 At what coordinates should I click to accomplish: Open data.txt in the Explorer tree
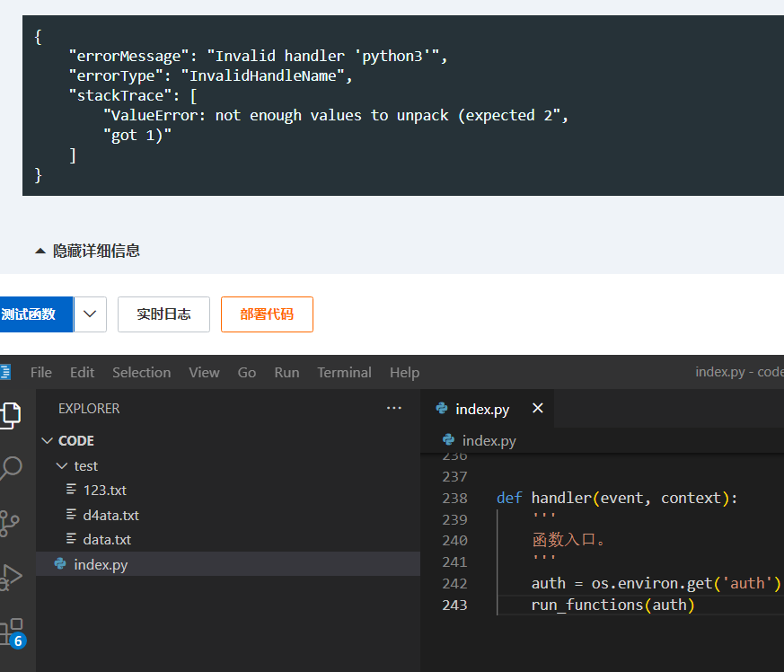click(x=107, y=539)
